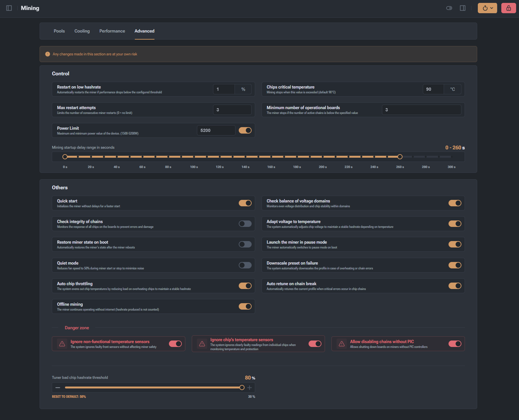Click the Power Limit value field showing 5200
The image size is (519, 420).
pos(216,130)
